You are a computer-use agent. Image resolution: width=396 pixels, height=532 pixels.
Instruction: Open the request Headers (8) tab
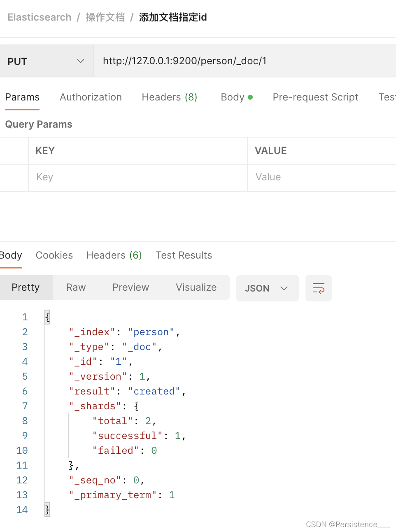[x=170, y=97]
